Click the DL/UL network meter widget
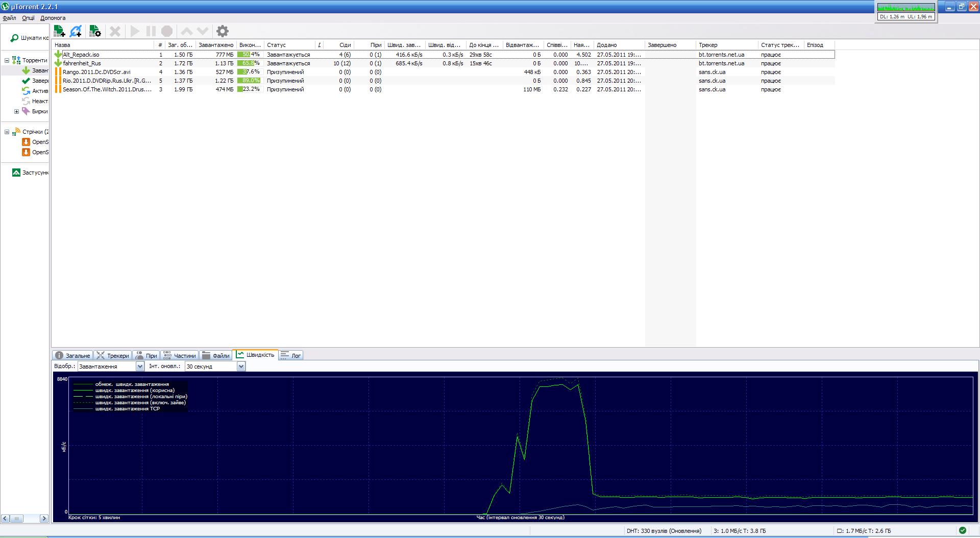 coord(906,12)
